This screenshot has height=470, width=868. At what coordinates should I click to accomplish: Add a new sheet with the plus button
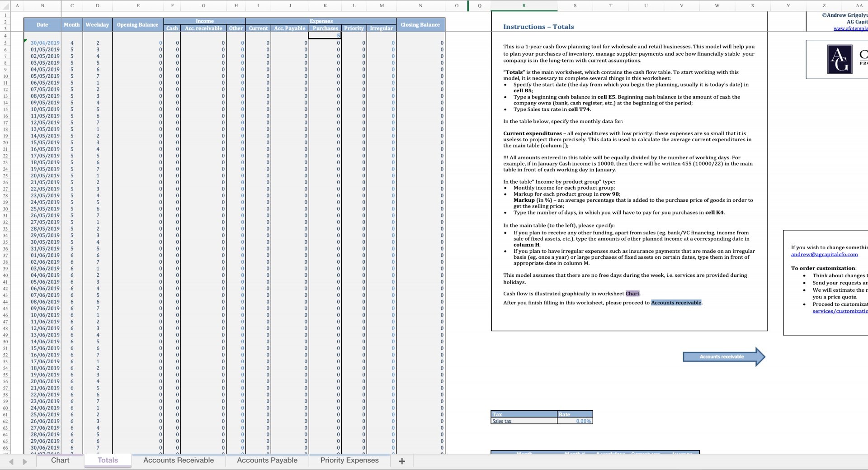click(402, 461)
